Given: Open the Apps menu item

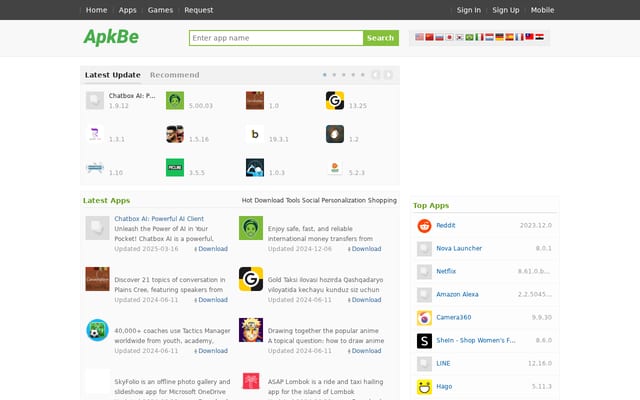Looking at the screenshot, I should click(x=127, y=10).
